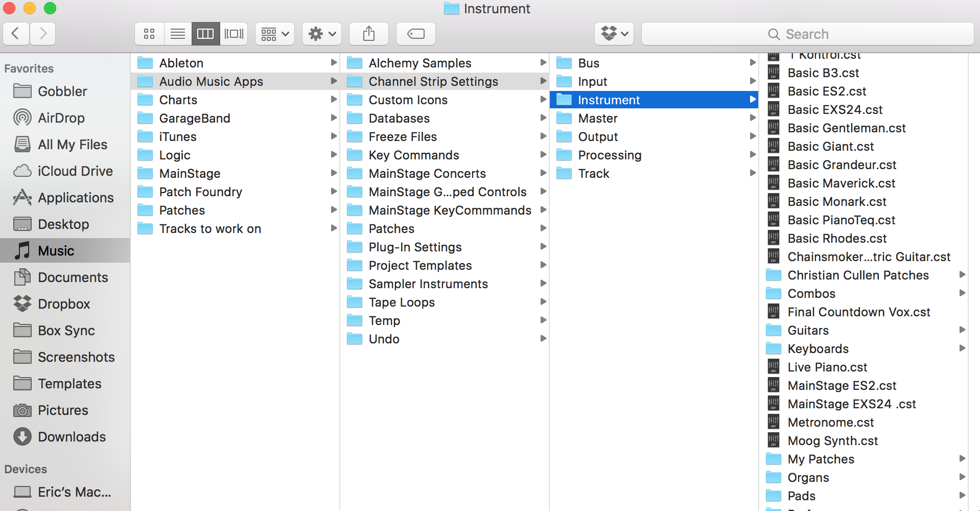Open Box Sync in the sidebar
The image size is (980, 511).
pyautogui.click(x=65, y=331)
